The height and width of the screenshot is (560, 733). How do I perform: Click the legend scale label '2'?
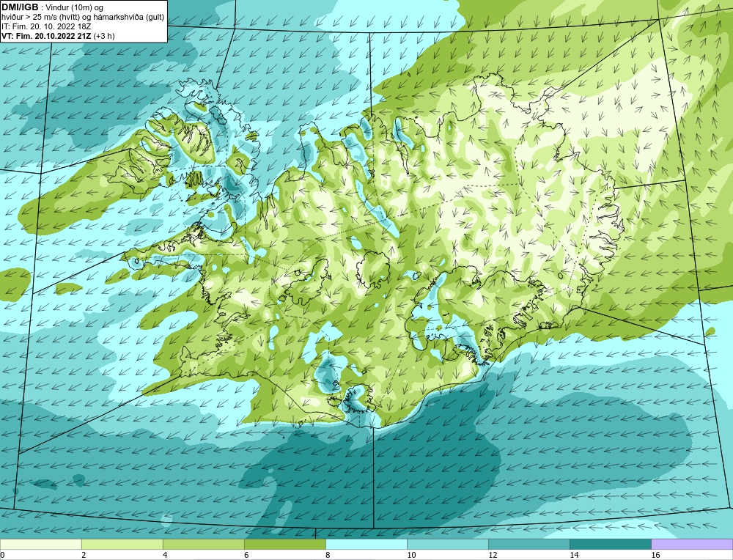pos(84,555)
